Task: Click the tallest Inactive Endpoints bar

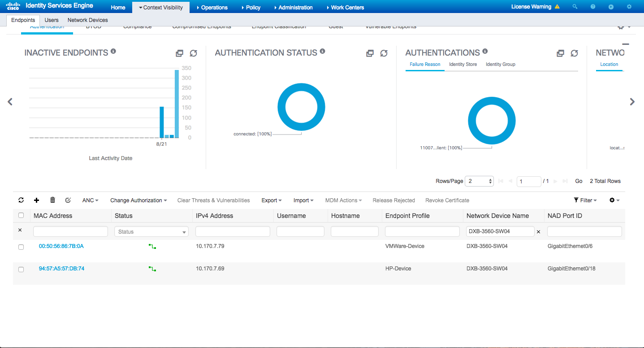Action: [177, 104]
